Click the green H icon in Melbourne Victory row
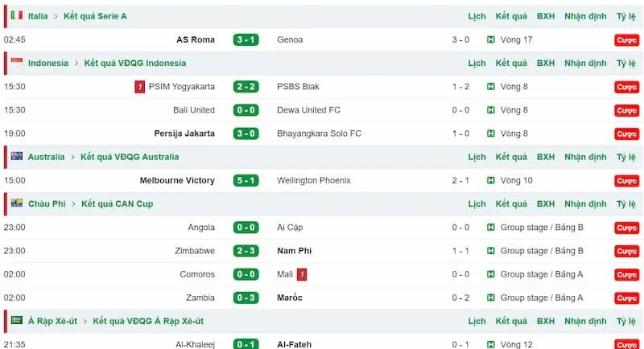The width and height of the screenshot is (644, 349). [x=491, y=181]
